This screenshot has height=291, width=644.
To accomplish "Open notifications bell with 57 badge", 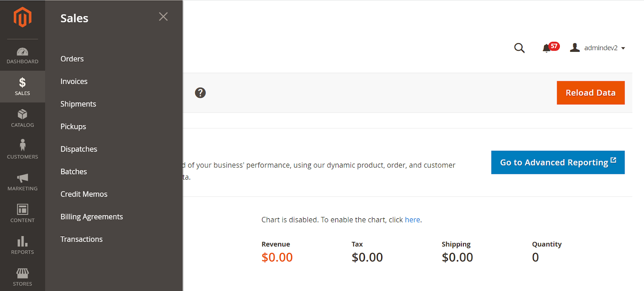I will pos(547,48).
